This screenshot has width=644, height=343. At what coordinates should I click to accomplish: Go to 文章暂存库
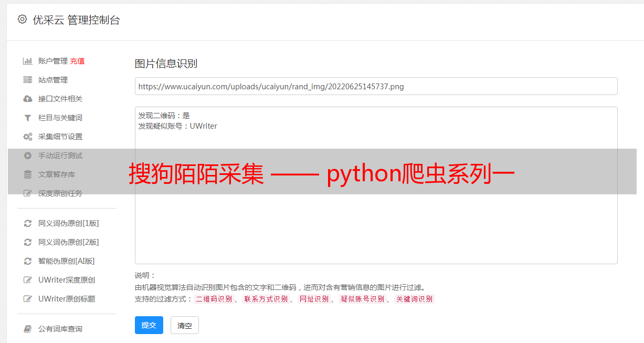point(57,174)
